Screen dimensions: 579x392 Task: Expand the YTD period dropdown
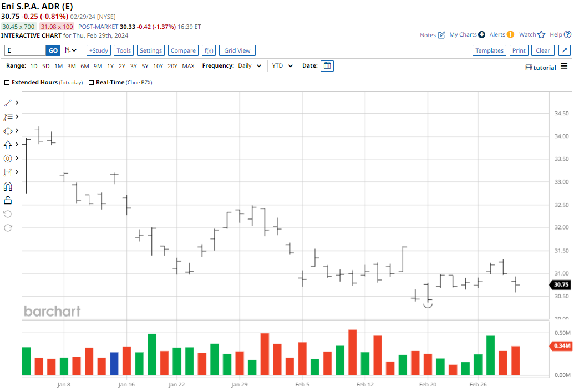click(282, 65)
